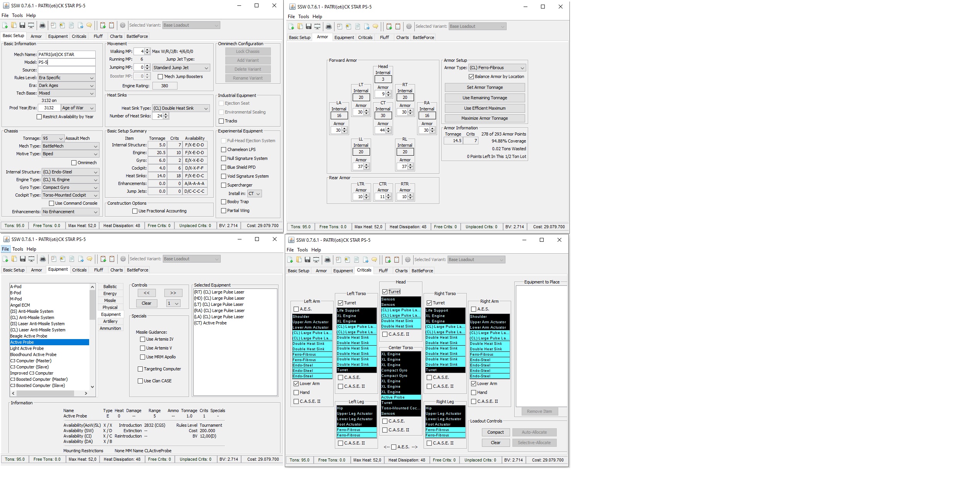Click speech bubble icon in Equipment window toolbar
Image resolution: width=980 pixels, height=492 pixels.
(90, 259)
